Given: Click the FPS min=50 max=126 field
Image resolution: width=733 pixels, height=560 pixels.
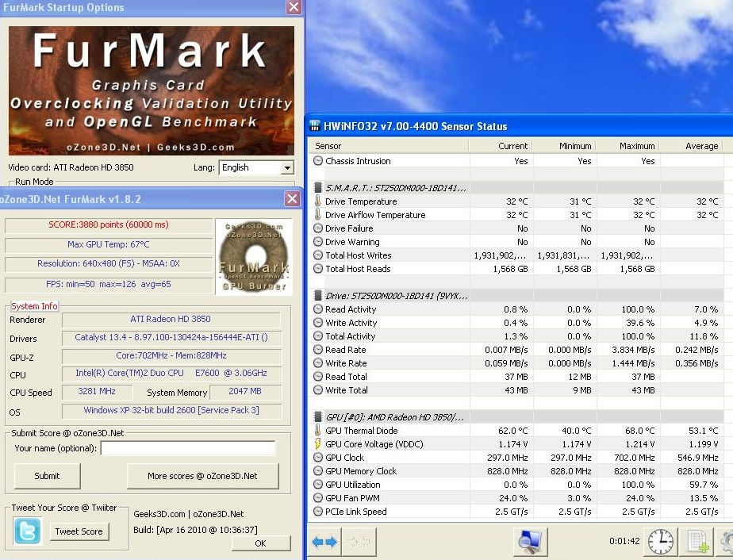Looking at the screenshot, I should [109, 284].
